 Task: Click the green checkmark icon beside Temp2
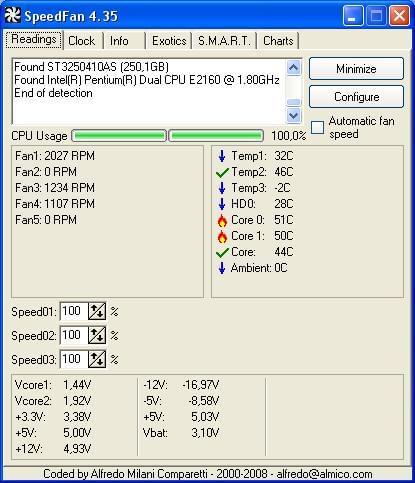pos(222,172)
